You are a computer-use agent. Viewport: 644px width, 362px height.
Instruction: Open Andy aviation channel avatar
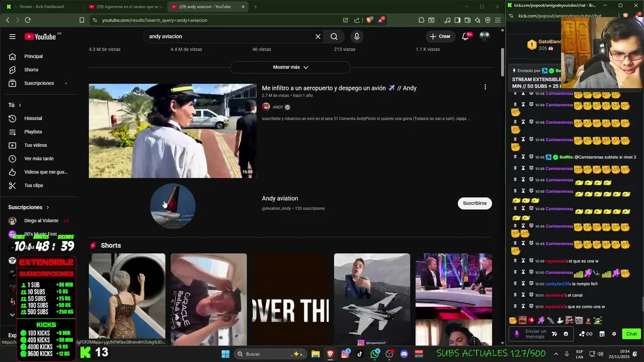click(173, 206)
